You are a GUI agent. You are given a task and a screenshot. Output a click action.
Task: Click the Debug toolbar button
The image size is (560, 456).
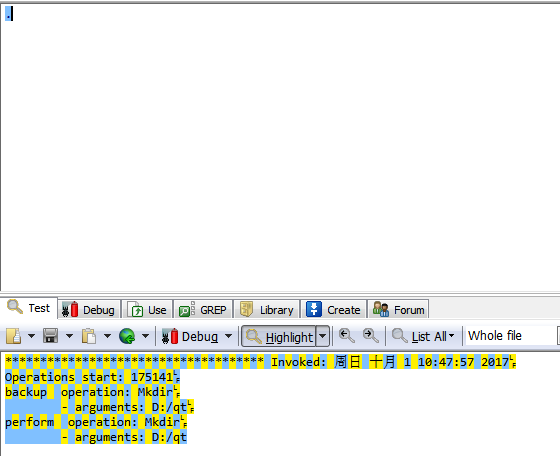coord(190,336)
